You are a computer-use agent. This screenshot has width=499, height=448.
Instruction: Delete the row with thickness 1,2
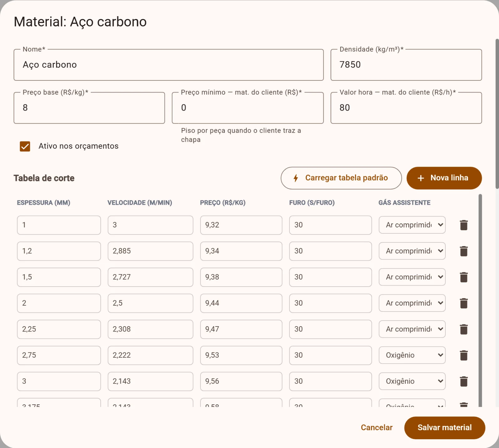464,251
